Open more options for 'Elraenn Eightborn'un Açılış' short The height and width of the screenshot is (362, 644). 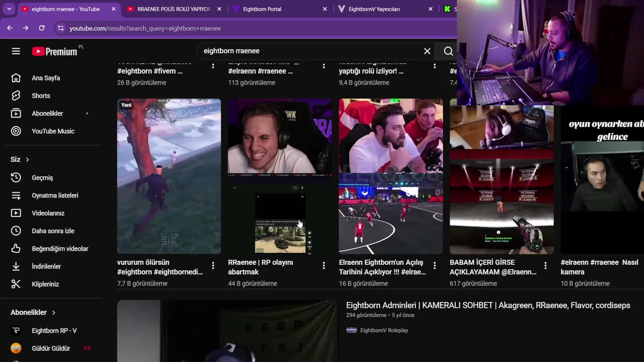pyautogui.click(x=435, y=265)
